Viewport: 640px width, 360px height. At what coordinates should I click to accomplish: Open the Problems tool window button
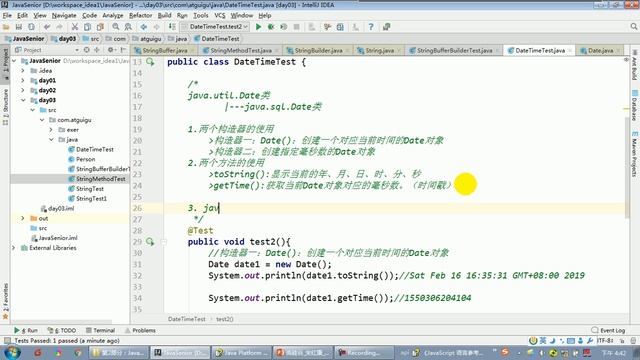(x=140, y=330)
